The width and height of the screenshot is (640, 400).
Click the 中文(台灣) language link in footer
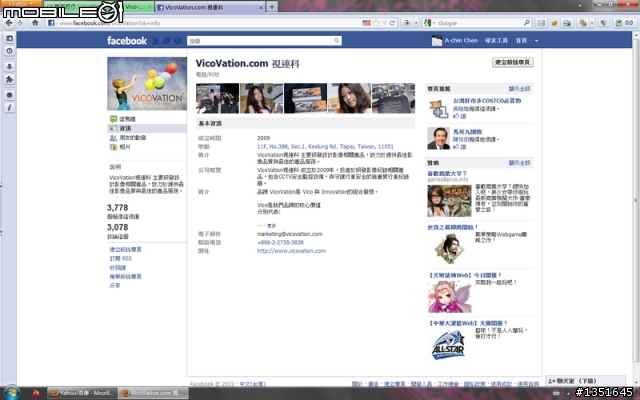point(252,384)
